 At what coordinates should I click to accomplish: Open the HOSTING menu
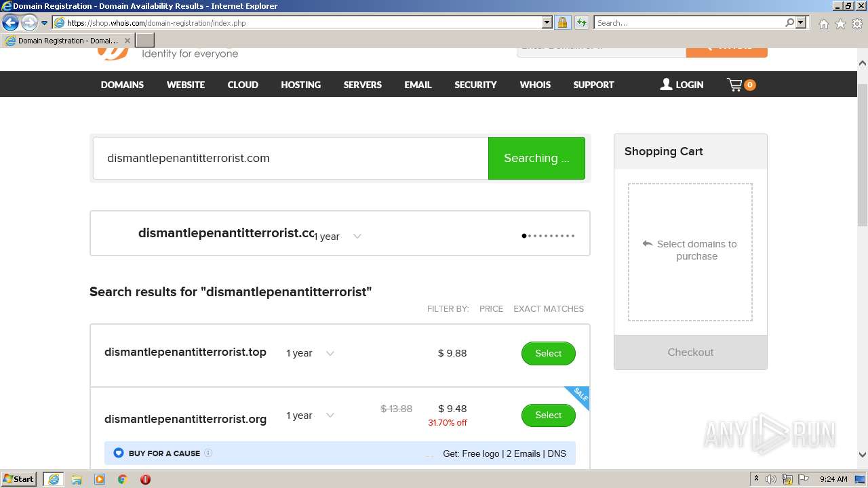[x=300, y=85]
